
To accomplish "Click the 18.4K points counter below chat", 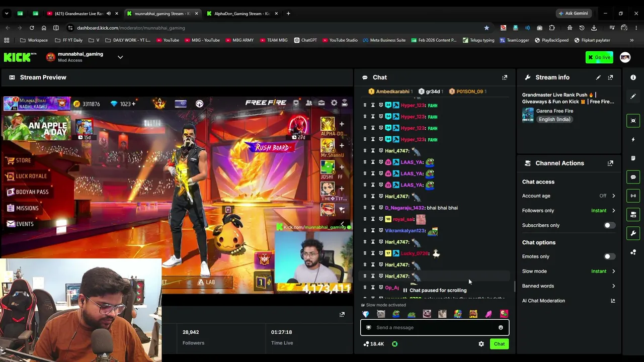I will point(373,344).
